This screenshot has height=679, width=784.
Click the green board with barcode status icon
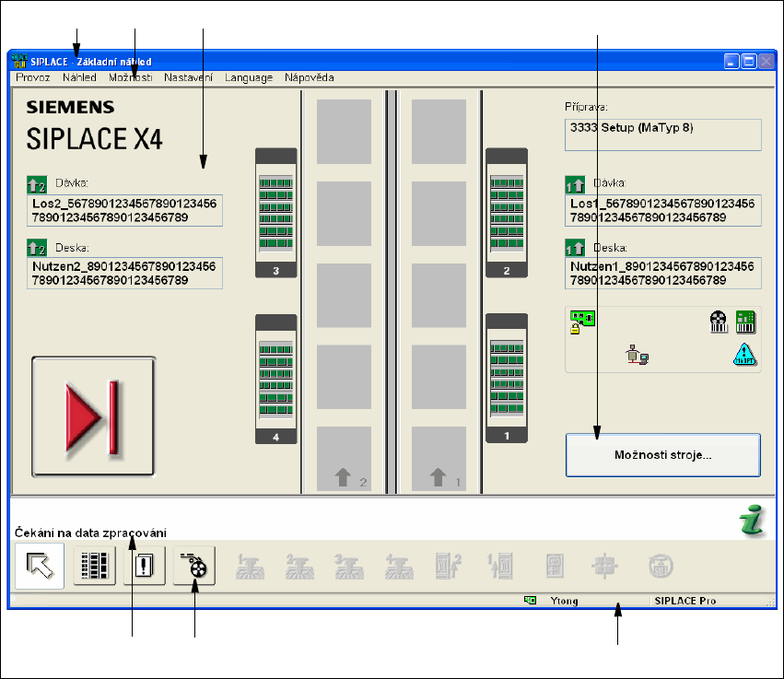coord(745,322)
